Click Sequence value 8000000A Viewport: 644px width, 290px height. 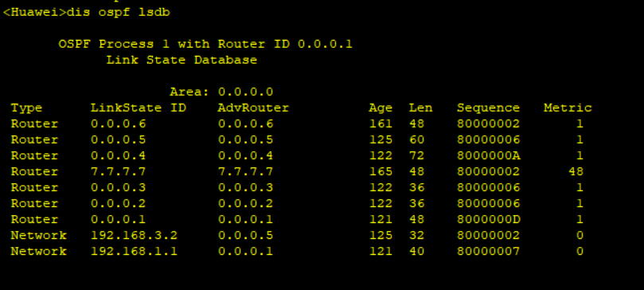click(x=489, y=156)
